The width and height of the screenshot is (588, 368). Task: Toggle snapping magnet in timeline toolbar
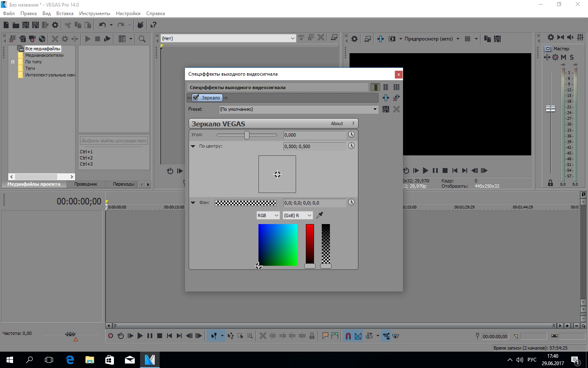click(x=348, y=336)
